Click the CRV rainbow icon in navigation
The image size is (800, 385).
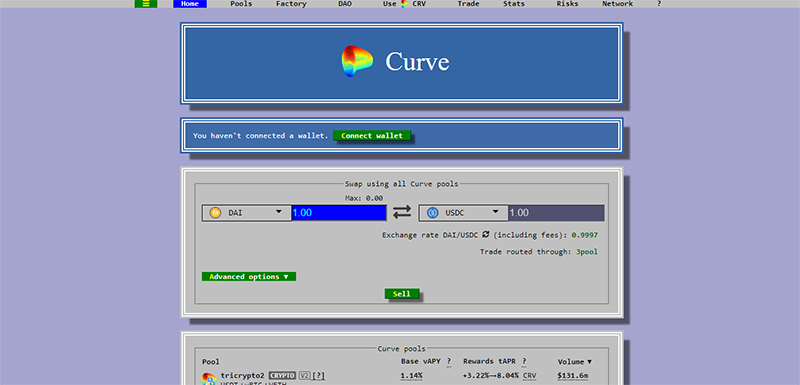(x=405, y=4)
